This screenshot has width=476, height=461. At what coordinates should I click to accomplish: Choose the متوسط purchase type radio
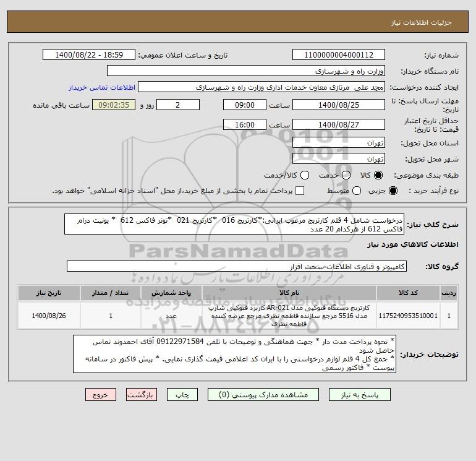357,191
